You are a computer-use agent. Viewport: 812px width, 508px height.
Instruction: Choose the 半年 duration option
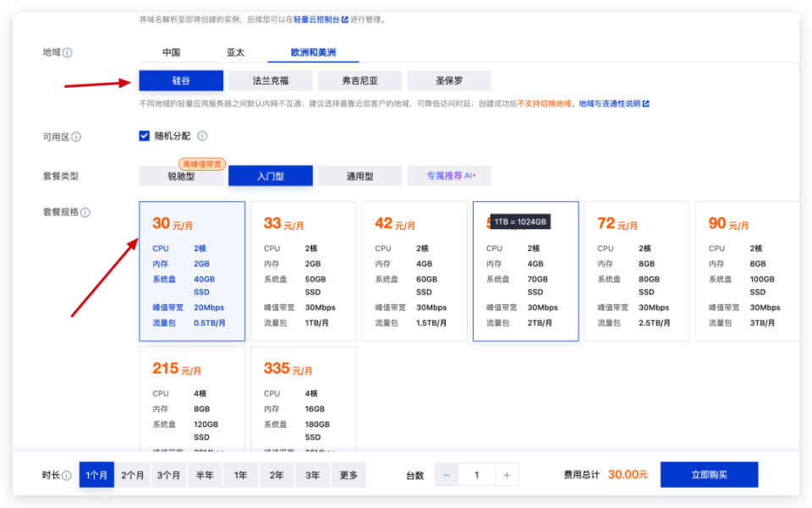pos(204,474)
